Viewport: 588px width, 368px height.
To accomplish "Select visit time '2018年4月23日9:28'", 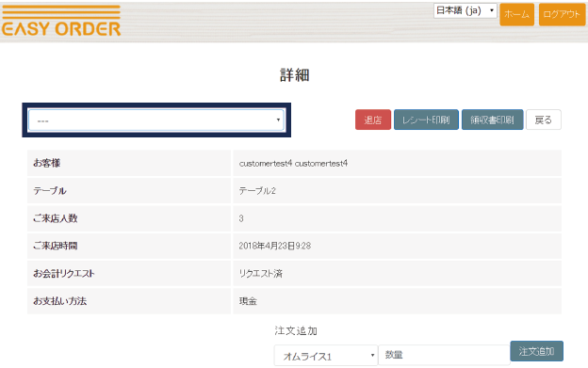I will pos(275,246).
